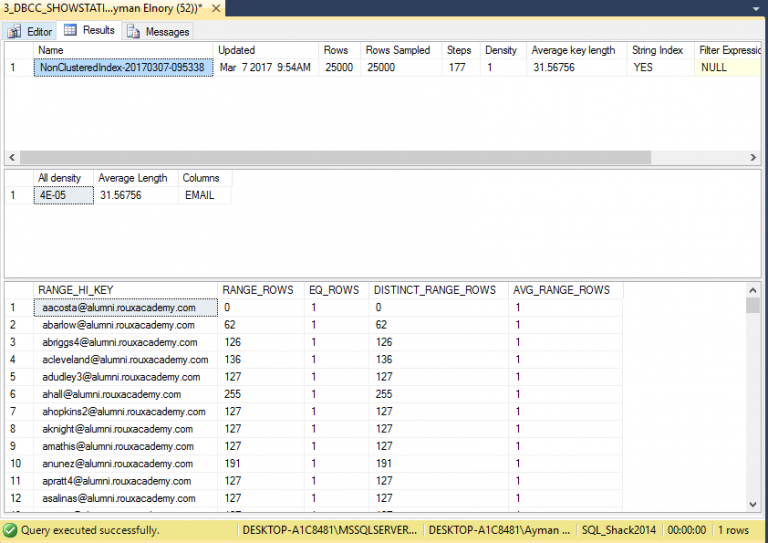Open the tab list dropdown arrow

point(756,8)
